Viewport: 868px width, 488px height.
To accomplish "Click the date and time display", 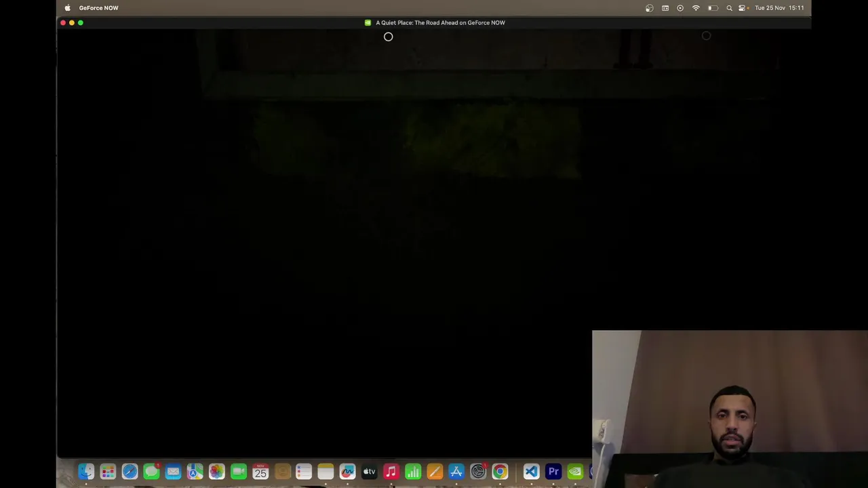I will 779,8.
